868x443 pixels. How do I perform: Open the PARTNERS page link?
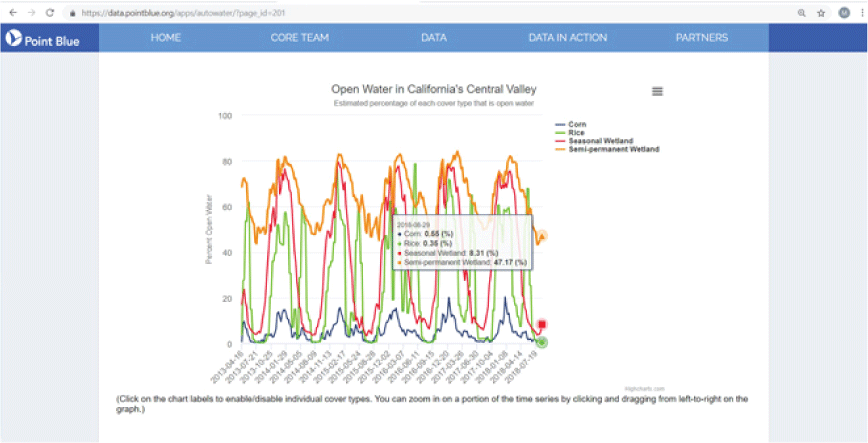click(x=701, y=38)
